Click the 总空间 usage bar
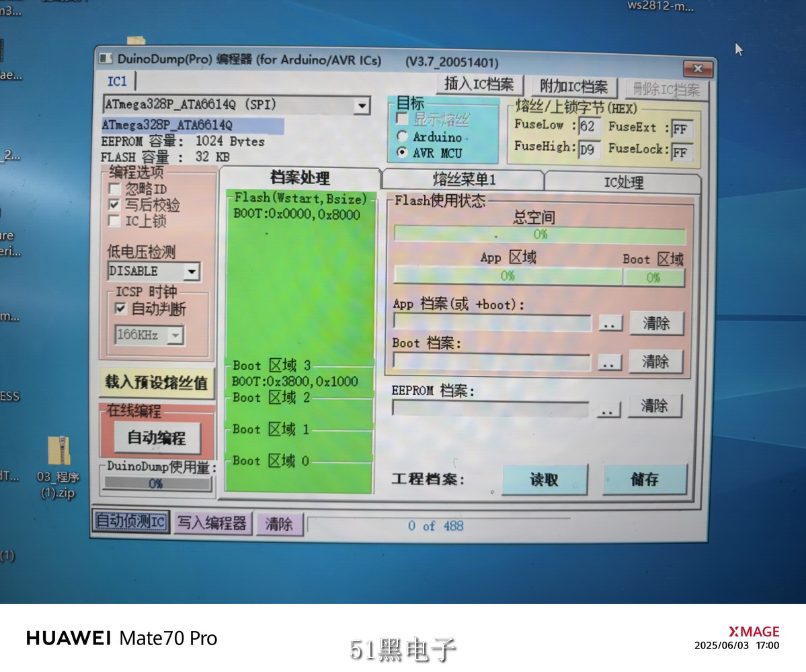The height and width of the screenshot is (672, 806). [x=540, y=235]
